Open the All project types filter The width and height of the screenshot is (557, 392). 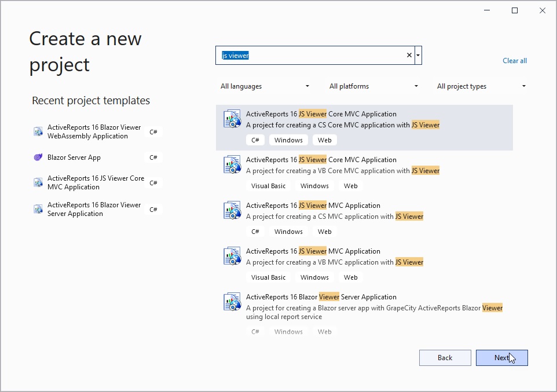(481, 86)
